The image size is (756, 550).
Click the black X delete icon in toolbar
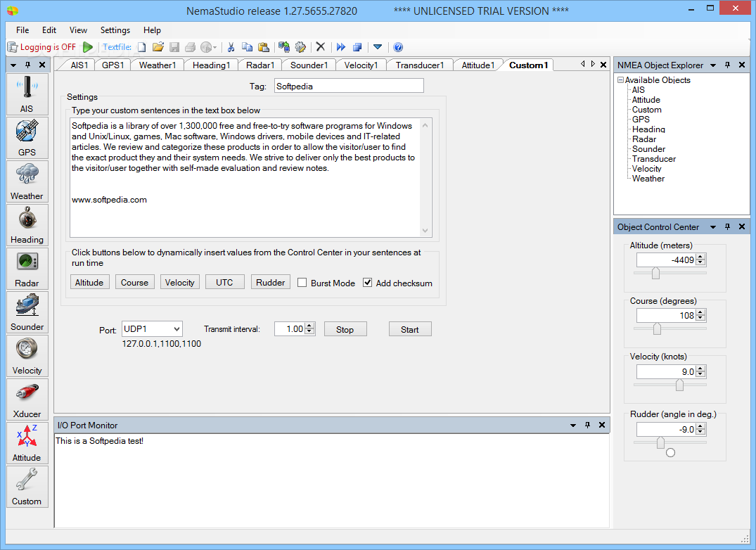pyautogui.click(x=321, y=46)
